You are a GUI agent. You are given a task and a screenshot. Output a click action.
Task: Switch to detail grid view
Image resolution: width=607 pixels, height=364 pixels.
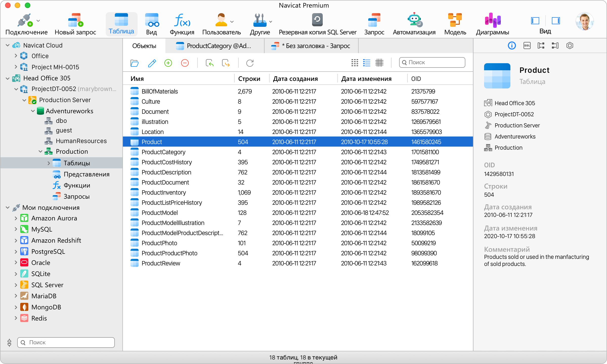379,63
